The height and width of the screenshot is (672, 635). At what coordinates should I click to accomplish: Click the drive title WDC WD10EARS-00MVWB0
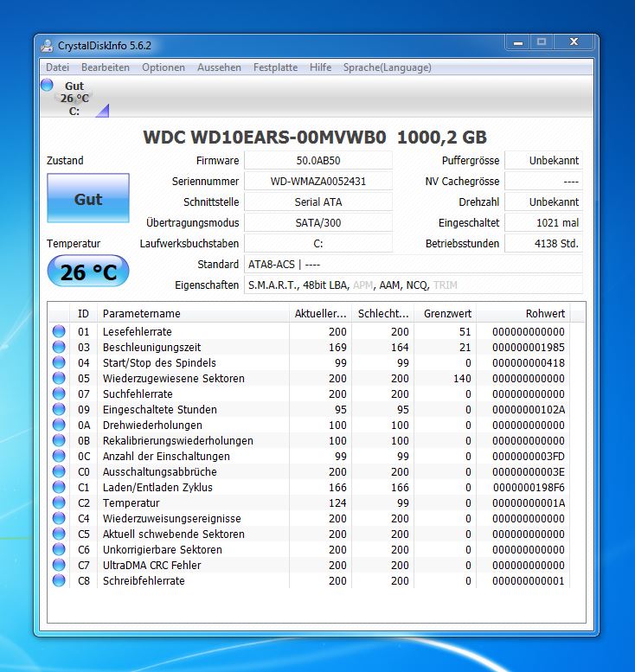pyautogui.click(x=265, y=138)
